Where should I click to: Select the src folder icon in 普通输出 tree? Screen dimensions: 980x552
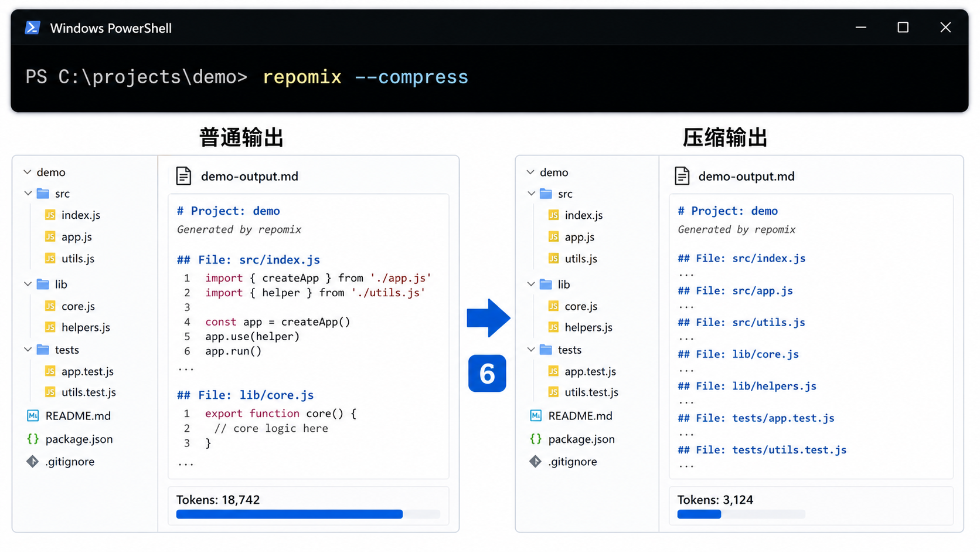[x=43, y=194]
